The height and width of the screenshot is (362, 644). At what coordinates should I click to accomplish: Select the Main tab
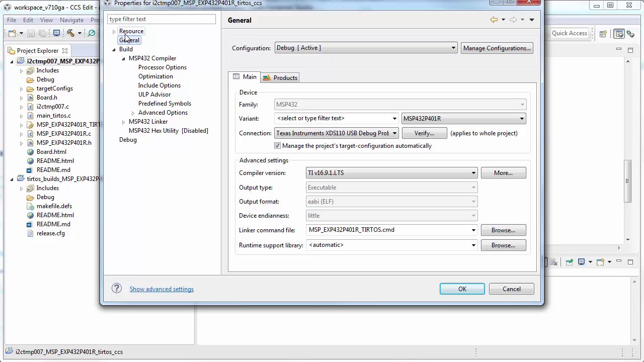[x=245, y=77]
